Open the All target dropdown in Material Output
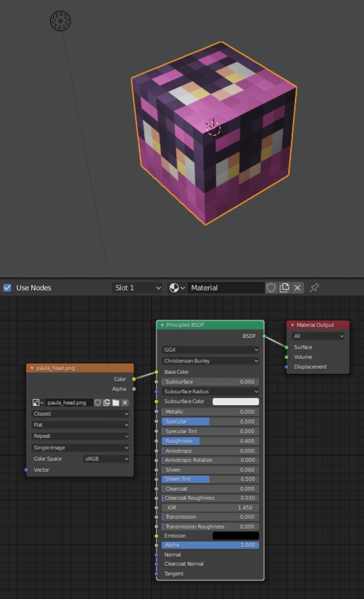Viewport: 364px width, 599px height. tap(318, 336)
